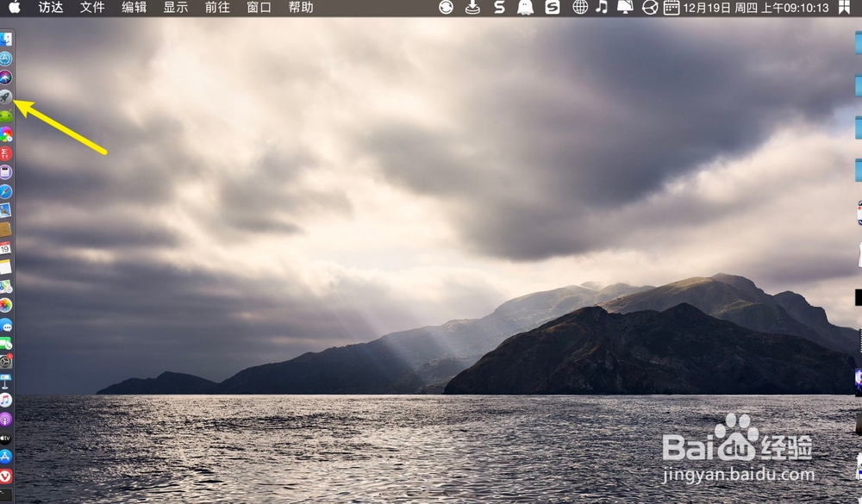Open Notes app in the Dock
Screen dimensions: 862x504
(x=5, y=267)
